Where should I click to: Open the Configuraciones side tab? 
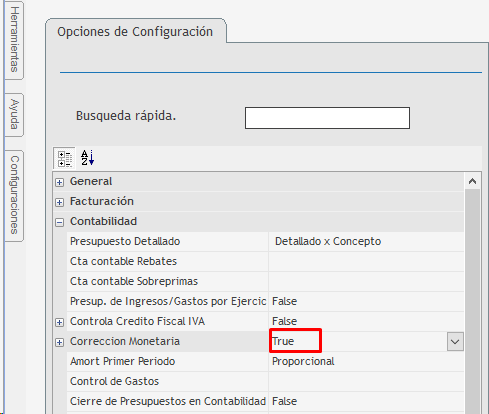pyautogui.click(x=14, y=195)
